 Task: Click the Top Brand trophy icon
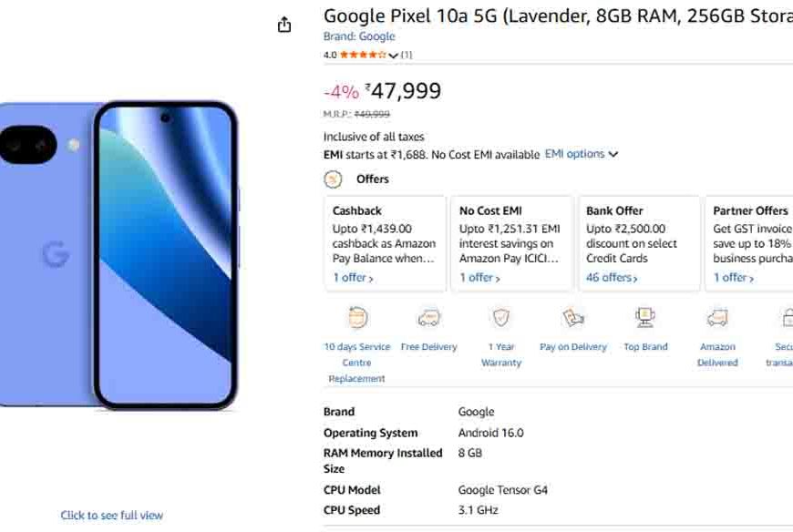[645, 318]
